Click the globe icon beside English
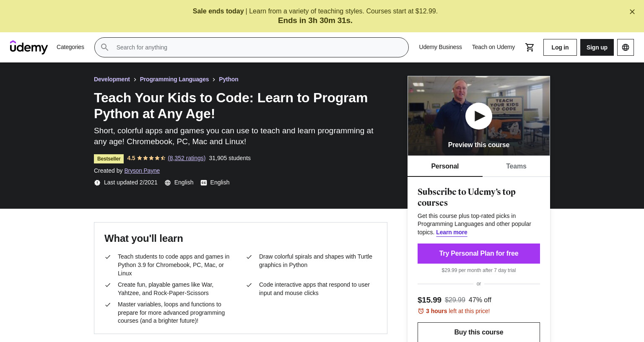This screenshot has width=644, height=342. [168, 183]
